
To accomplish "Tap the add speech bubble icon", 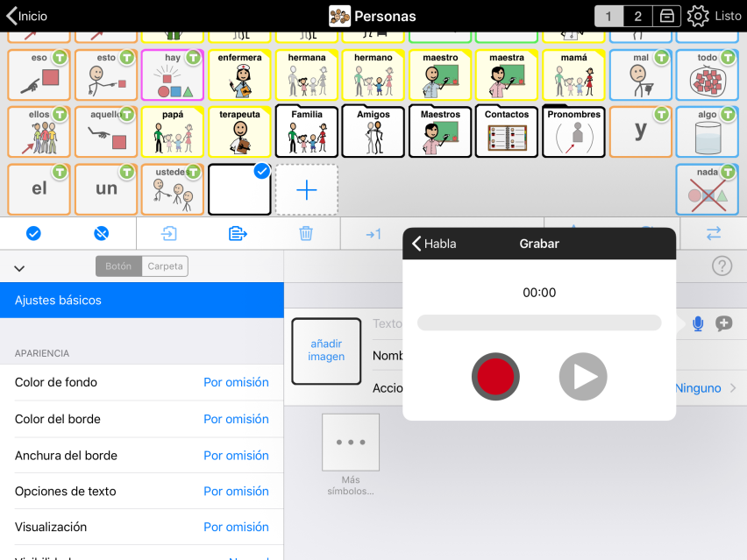I will (723, 323).
